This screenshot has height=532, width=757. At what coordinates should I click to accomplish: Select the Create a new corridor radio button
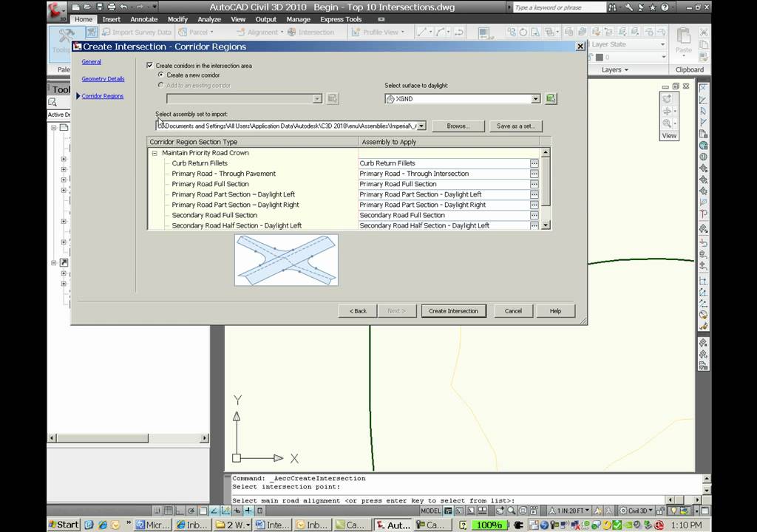pyautogui.click(x=160, y=75)
